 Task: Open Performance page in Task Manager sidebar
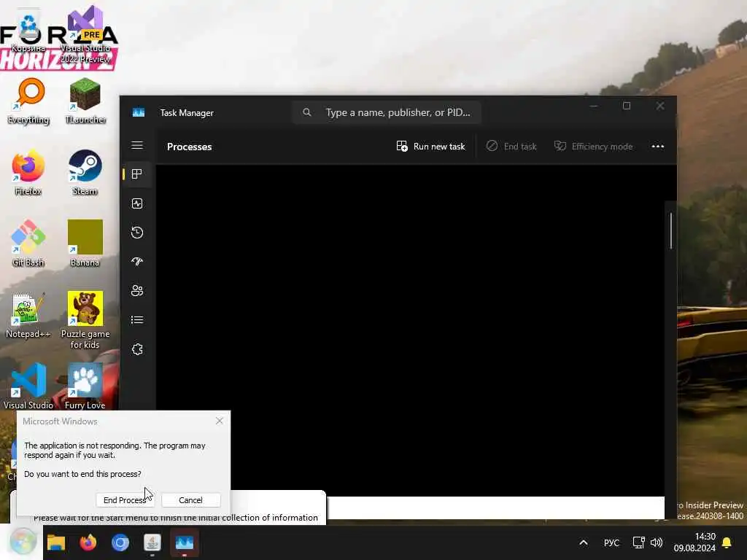pyautogui.click(x=137, y=204)
